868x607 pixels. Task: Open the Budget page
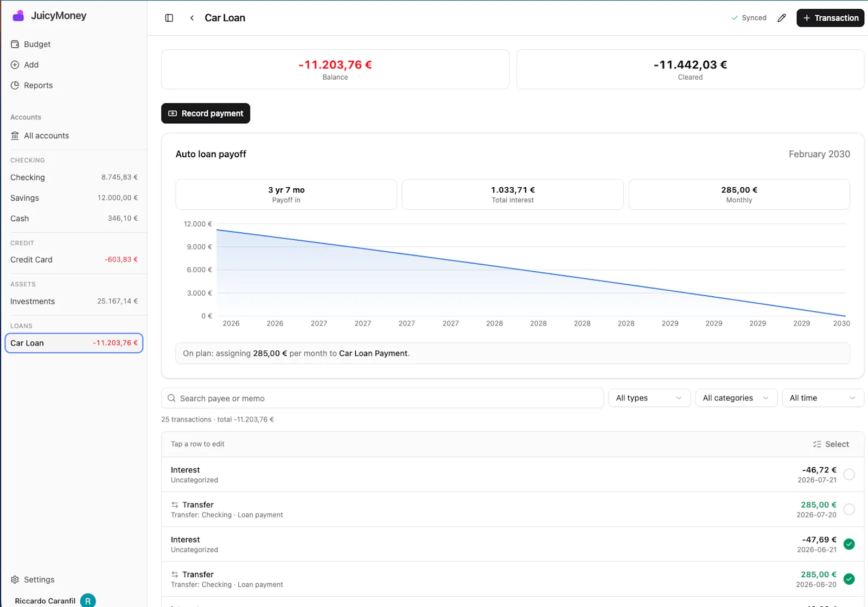coord(74,44)
